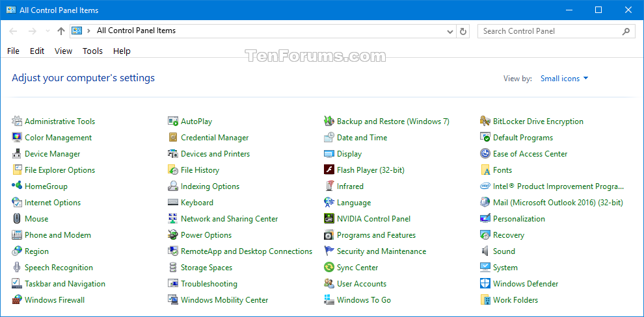
Task: Click the Storage Spaces icon
Action: [173, 268]
